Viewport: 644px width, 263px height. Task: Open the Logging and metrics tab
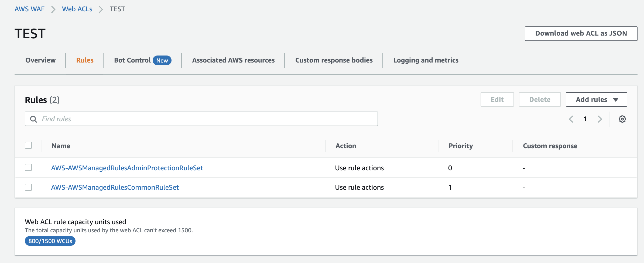(426, 60)
